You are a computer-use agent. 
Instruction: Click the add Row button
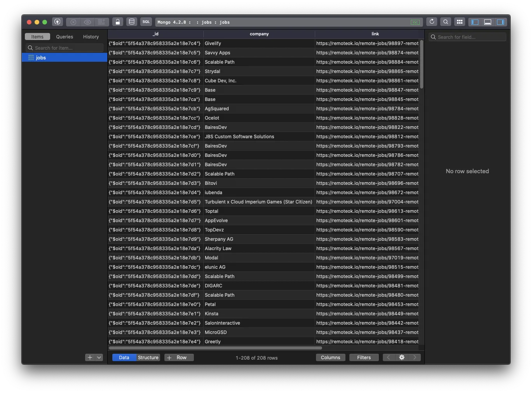(x=179, y=357)
